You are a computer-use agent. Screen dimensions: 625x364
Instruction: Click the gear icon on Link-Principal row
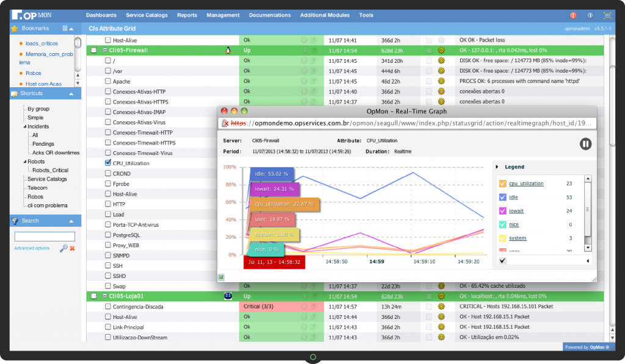(441, 327)
